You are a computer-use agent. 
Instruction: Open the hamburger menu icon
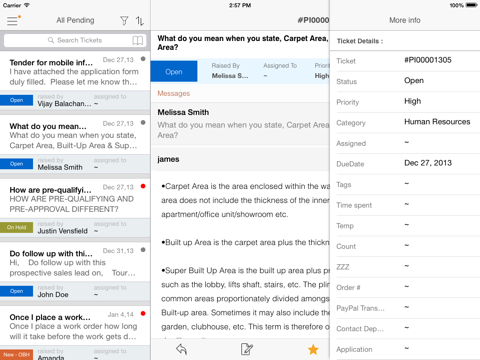(x=12, y=21)
